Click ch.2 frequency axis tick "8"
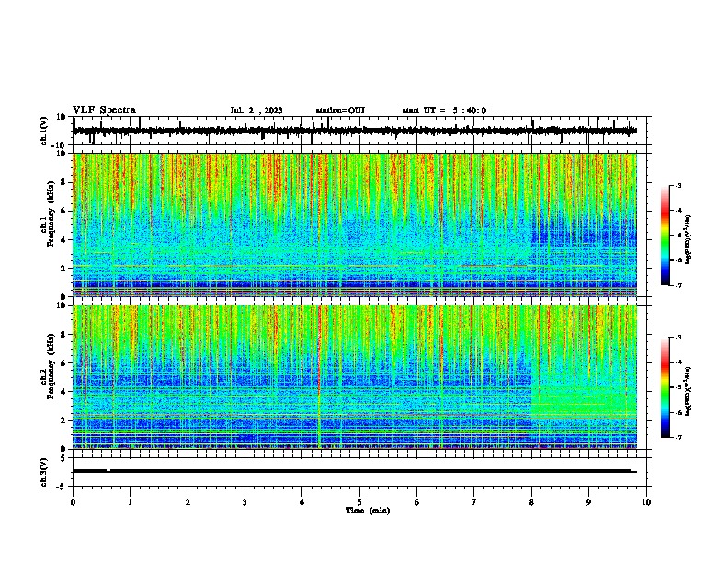The image size is (728, 563). [x=64, y=335]
